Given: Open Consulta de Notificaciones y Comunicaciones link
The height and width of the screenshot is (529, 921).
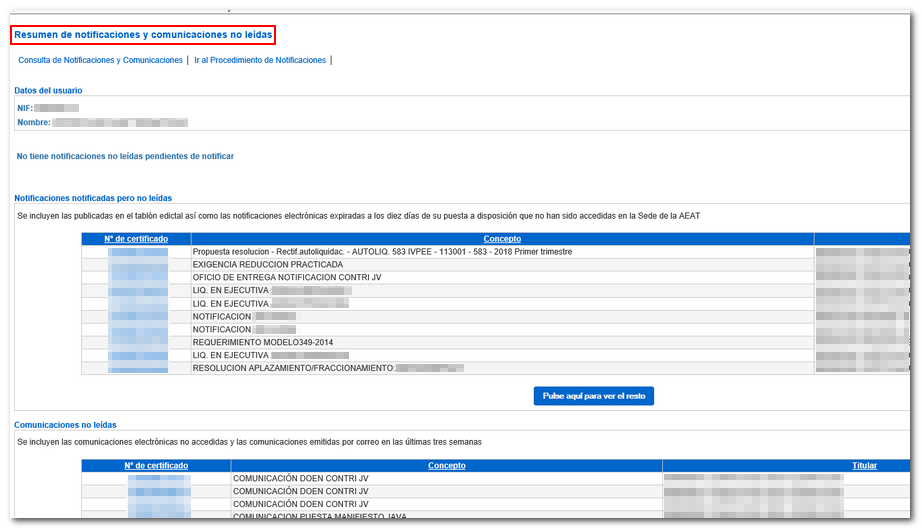Looking at the screenshot, I should coord(100,61).
